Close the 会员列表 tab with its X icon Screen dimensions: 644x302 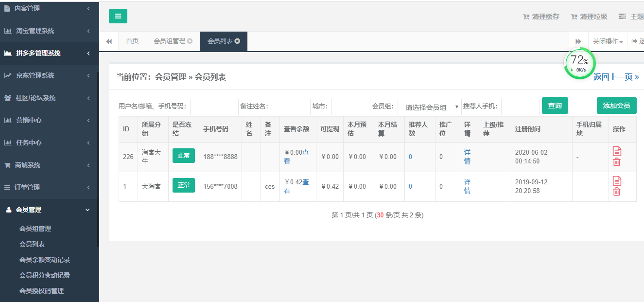(237, 41)
